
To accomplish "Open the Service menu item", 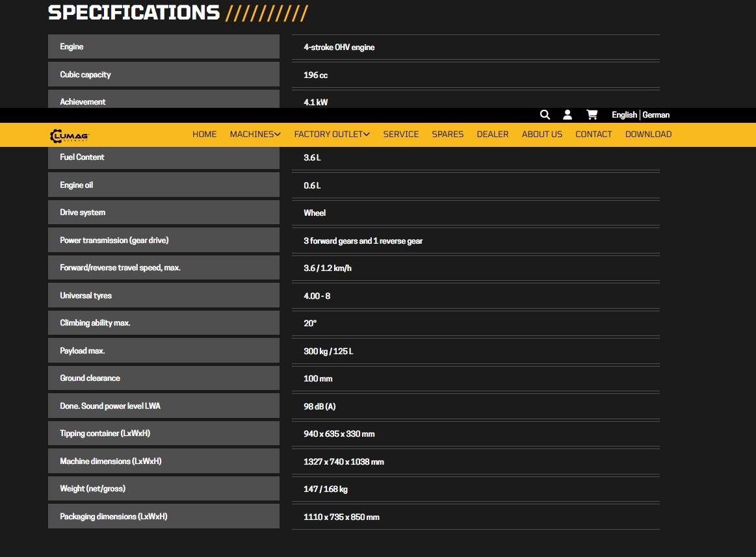I will click(400, 135).
